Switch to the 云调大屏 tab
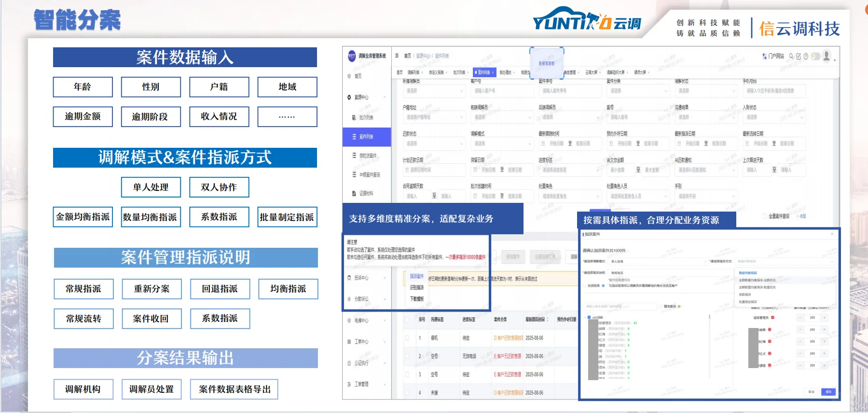The height and width of the screenshot is (413, 868). pos(592,72)
